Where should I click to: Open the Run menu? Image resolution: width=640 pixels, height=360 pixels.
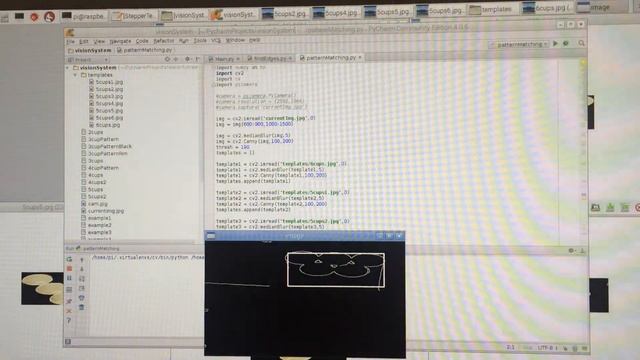(x=184, y=41)
